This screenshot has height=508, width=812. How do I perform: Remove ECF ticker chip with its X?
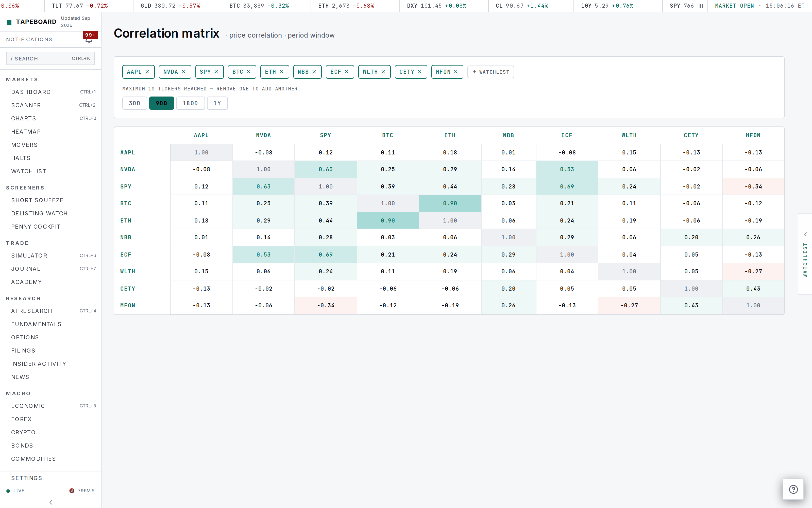[347, 72]
